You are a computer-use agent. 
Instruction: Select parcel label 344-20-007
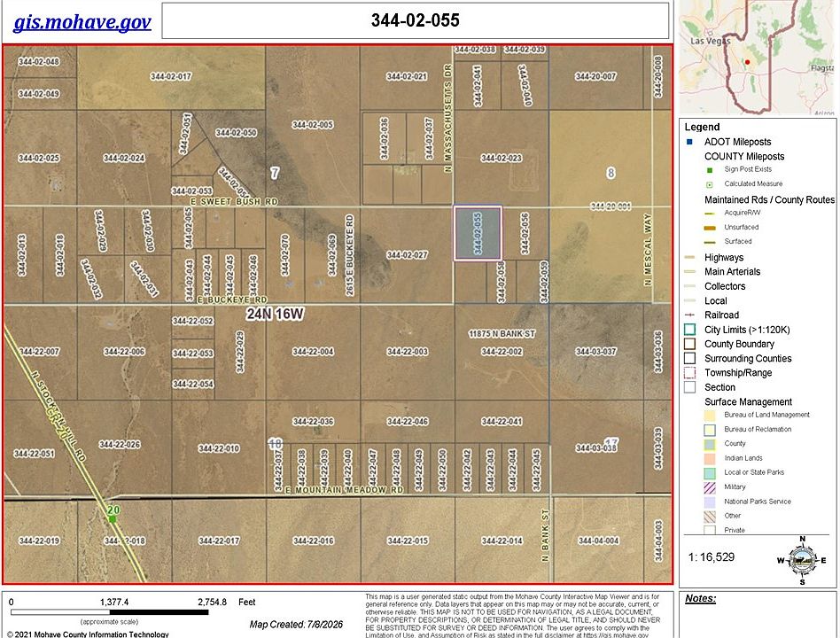(595, 76)
